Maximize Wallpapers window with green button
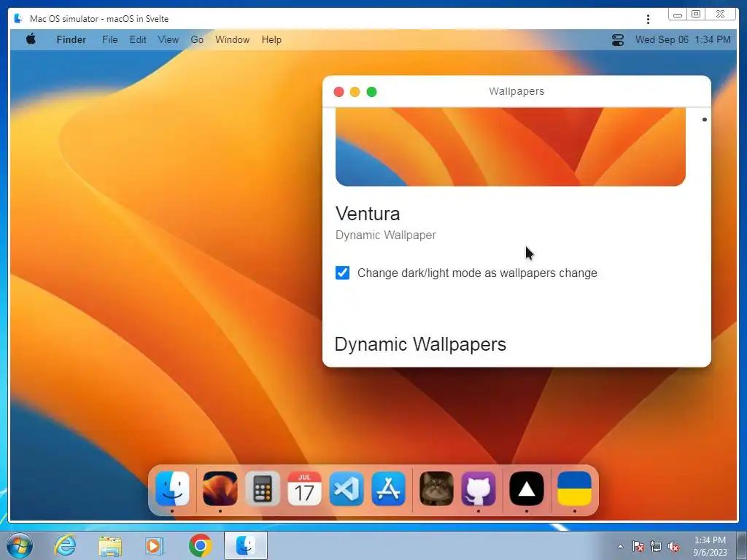The height and width of the screenshot is (560, 747). [371, 91]
